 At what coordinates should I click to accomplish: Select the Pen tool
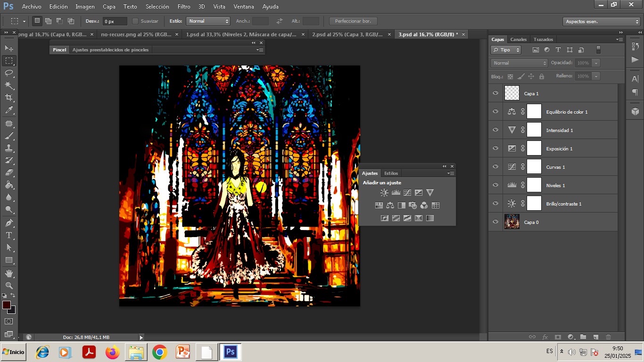[9, 223]
